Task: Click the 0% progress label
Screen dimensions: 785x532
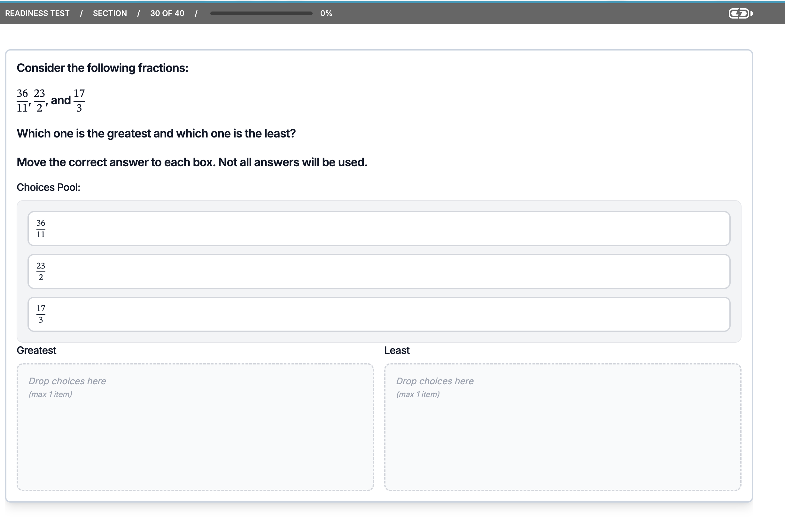Action: (x=326, y=13)
